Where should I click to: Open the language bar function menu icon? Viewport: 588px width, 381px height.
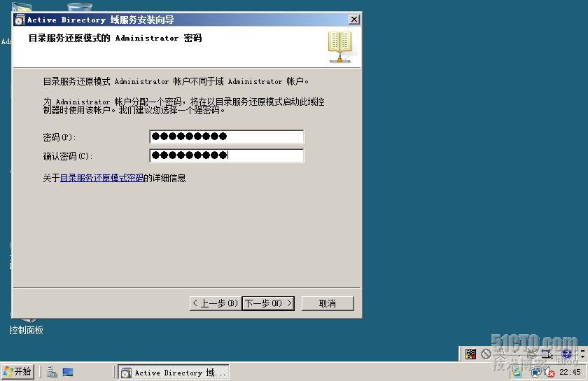547,354
